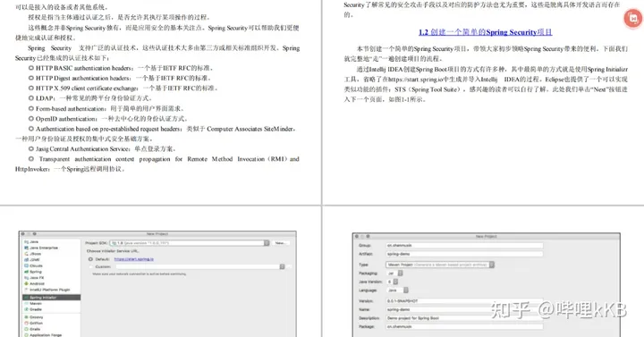Click the Custom URL input field
Viewport: 644px width, 337px height.
(197, 266)
